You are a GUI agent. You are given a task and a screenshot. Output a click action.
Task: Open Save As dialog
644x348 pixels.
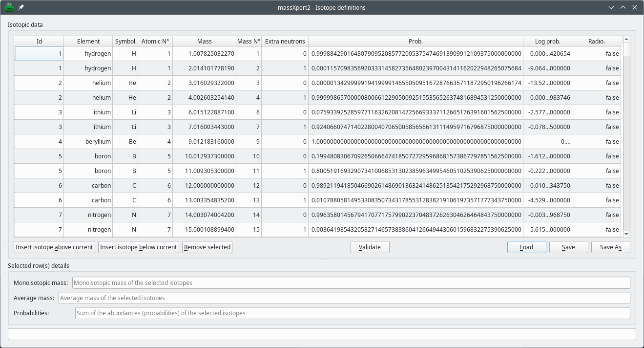tap(610, 247)
